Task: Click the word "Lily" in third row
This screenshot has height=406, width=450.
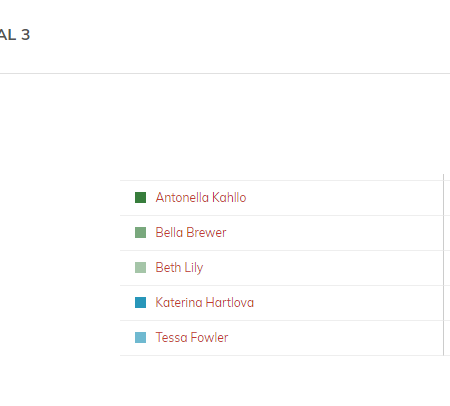Action: (x=194, y=268)
